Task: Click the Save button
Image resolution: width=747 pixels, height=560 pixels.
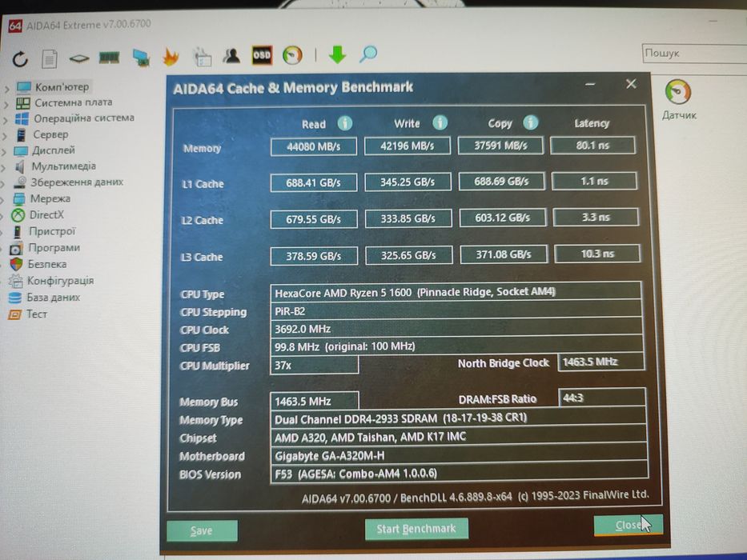Action: (x=202, y=530)
